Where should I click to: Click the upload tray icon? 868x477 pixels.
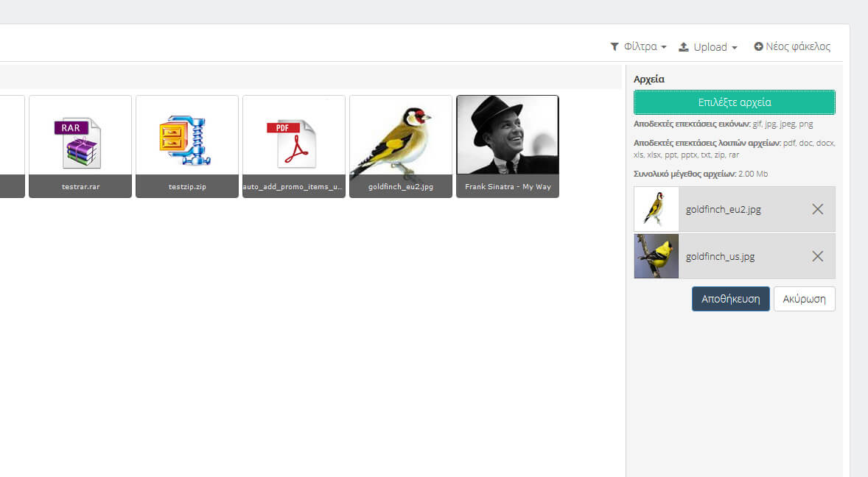pyautogui.click(x=684, y=47)
